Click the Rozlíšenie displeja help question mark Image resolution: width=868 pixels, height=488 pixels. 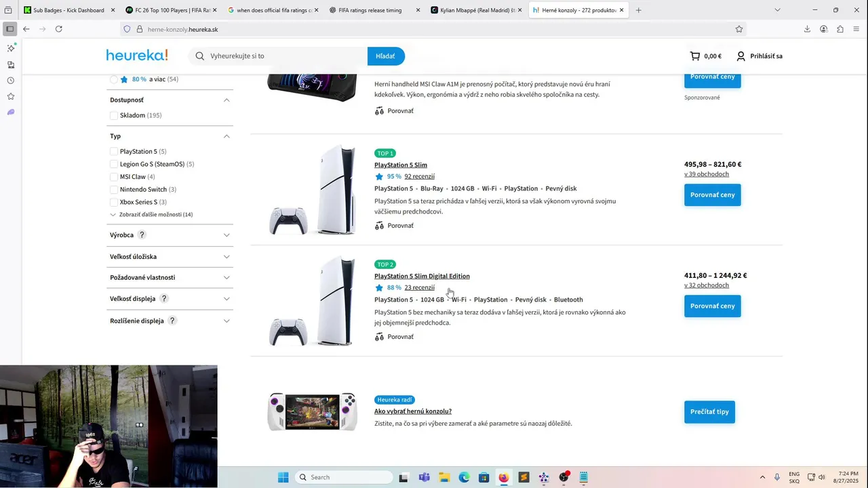coord(172,321)
